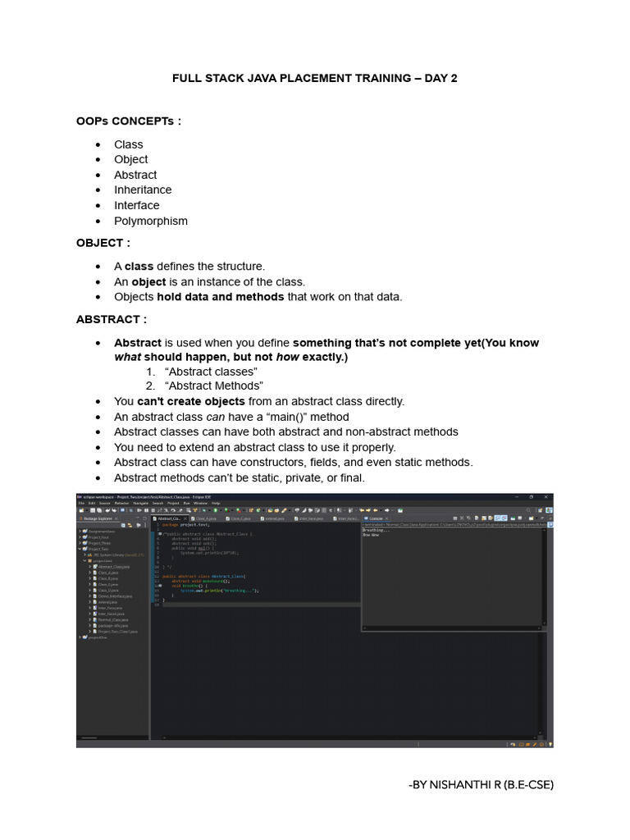The image size is (630, 840).
Task: Expand the Project_Three tree node
Action: click(x=80, y=543)
